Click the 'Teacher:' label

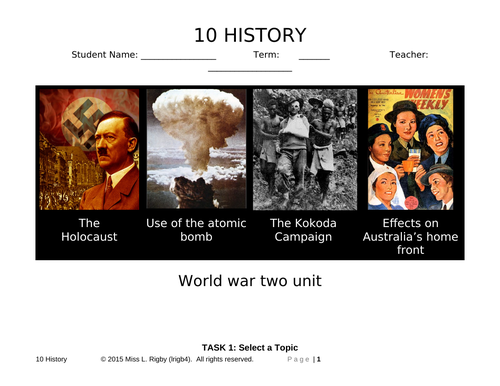click(409, 54)
